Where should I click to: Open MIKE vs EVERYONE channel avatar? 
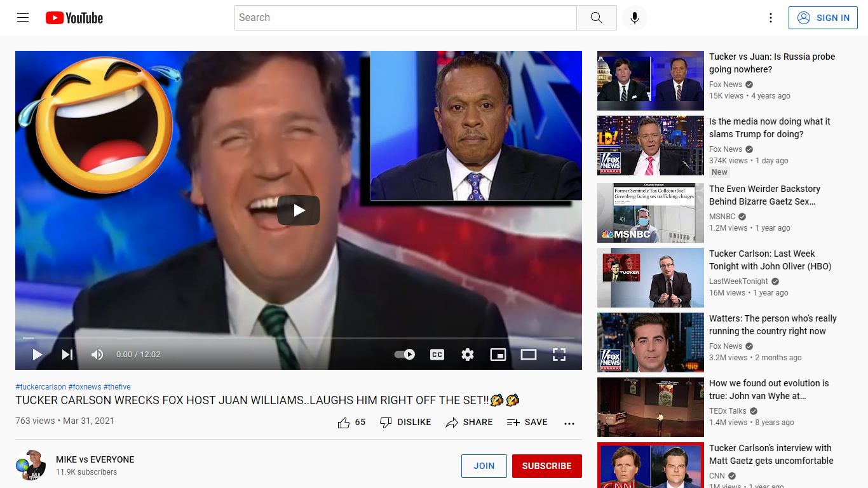(x=31, y=465)
